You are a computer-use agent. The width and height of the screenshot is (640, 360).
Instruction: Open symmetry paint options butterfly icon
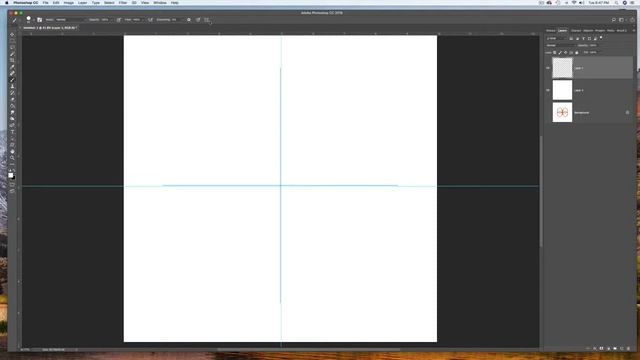(207, 20)
